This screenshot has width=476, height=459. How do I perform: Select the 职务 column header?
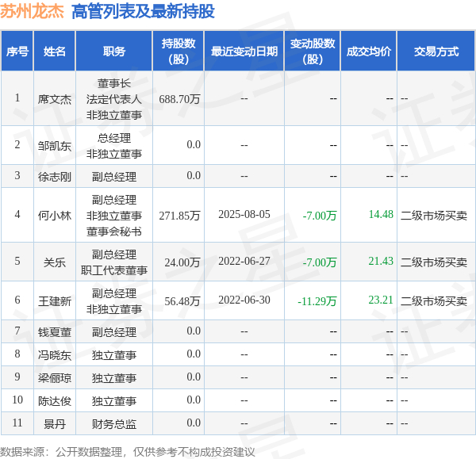(x=114, y=52)
